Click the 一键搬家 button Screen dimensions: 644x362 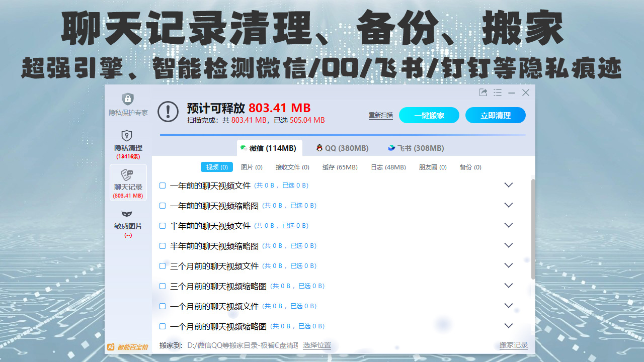[x=429, y=115]
